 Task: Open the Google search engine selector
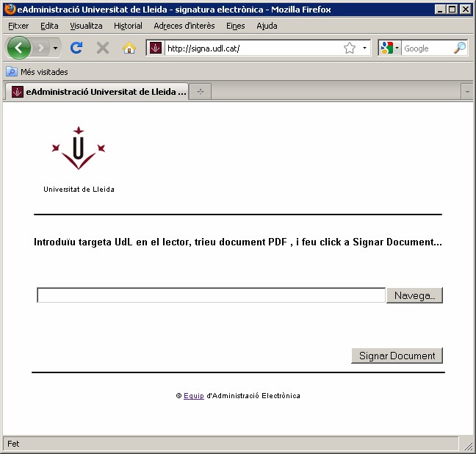pyautogui.click(x=390, y=48)
